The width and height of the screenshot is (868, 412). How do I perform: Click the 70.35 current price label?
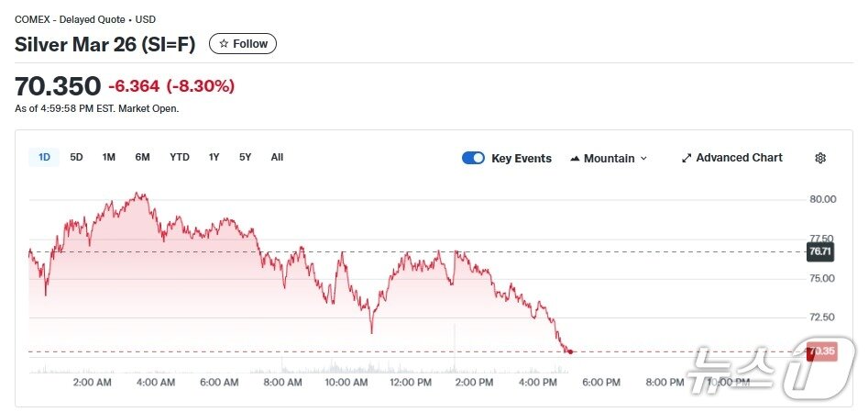point(821,351)
